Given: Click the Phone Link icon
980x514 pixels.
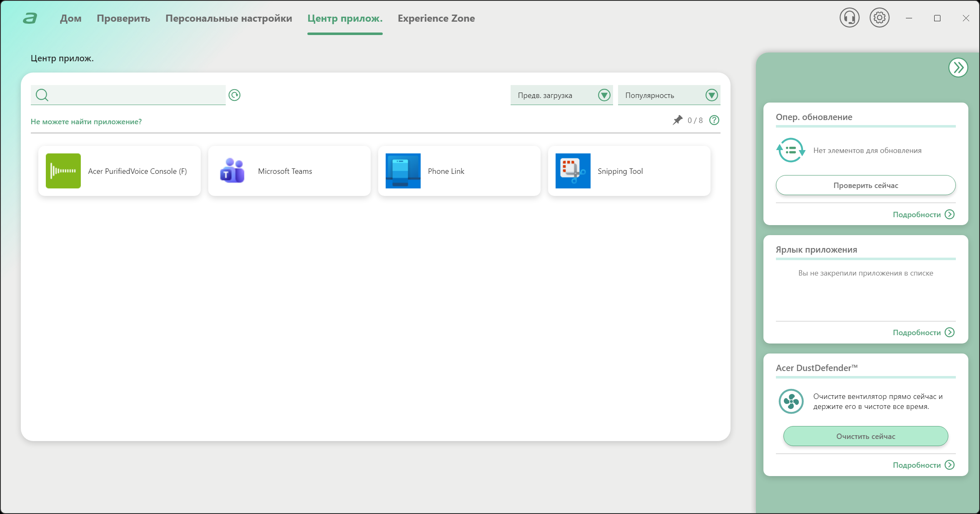Looking at the screenshot, I should (403, 171).
